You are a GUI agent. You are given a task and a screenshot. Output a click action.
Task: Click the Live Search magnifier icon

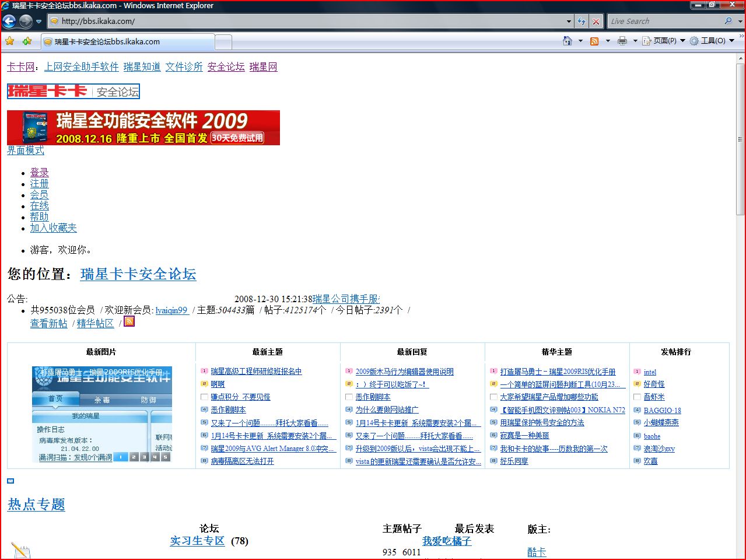point(728,21)
